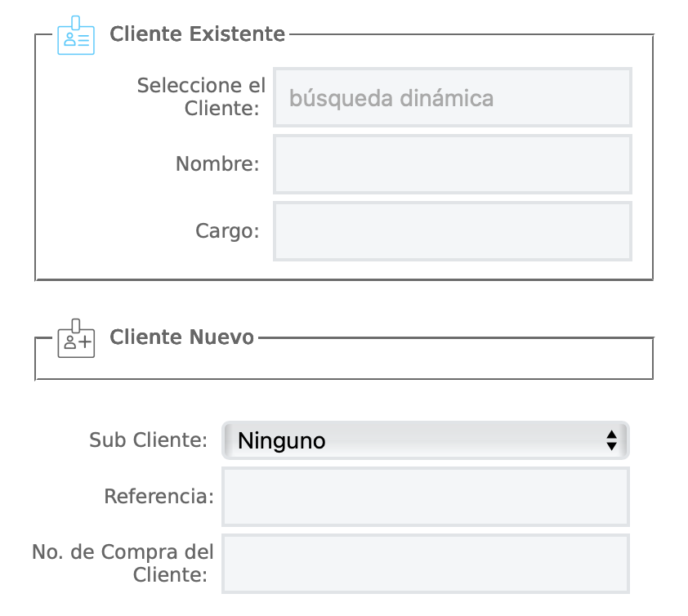Screen dimensions: 688x616
Task: Click the Sub Cliente label
Action: pos(148,440)
